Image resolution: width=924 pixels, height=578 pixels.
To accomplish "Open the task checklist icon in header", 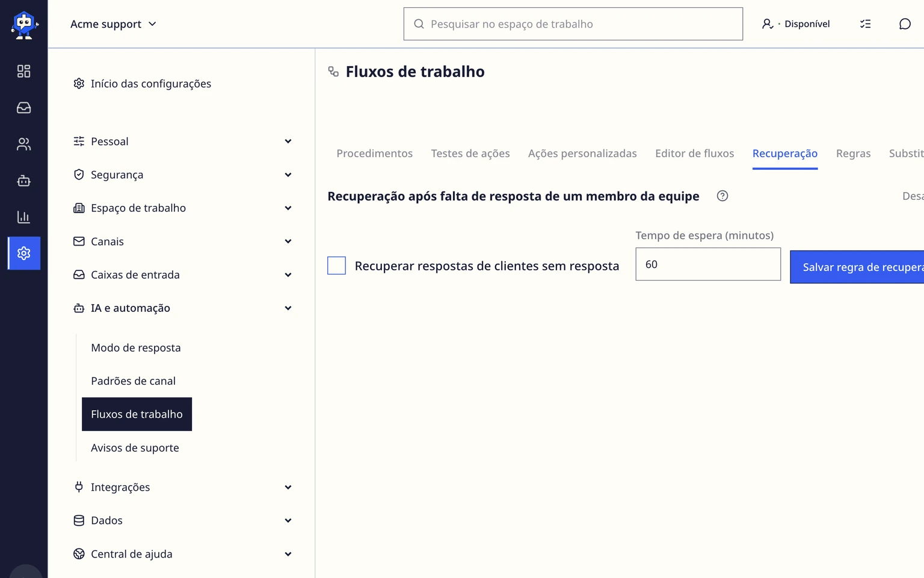I will tap(865, 24).
